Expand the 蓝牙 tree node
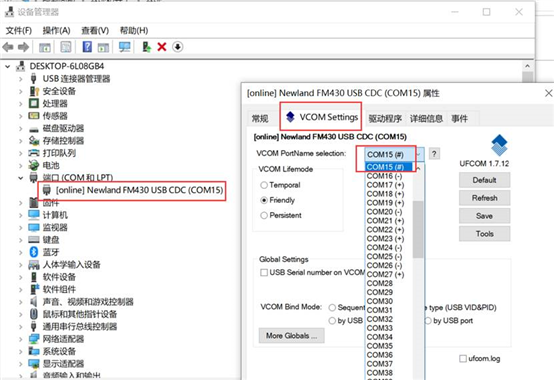Viewport: 554px width, 380px height. [x=20, y=252]
